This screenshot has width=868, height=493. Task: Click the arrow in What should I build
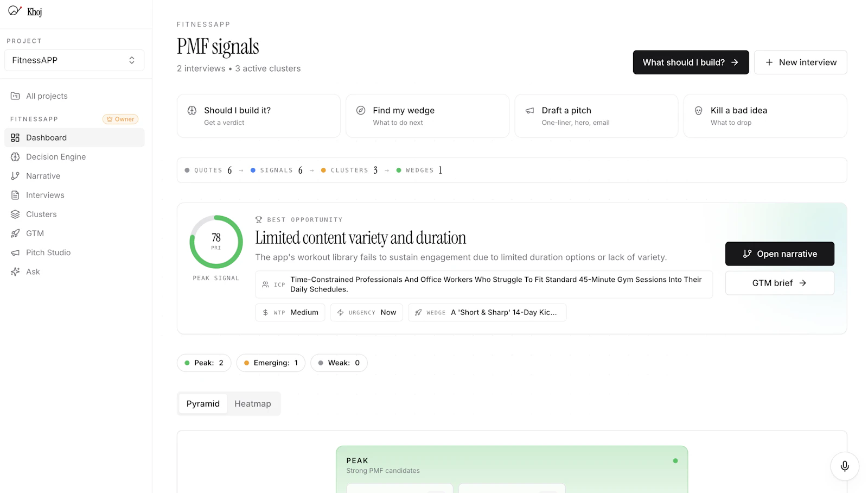[x=735, y=62]
